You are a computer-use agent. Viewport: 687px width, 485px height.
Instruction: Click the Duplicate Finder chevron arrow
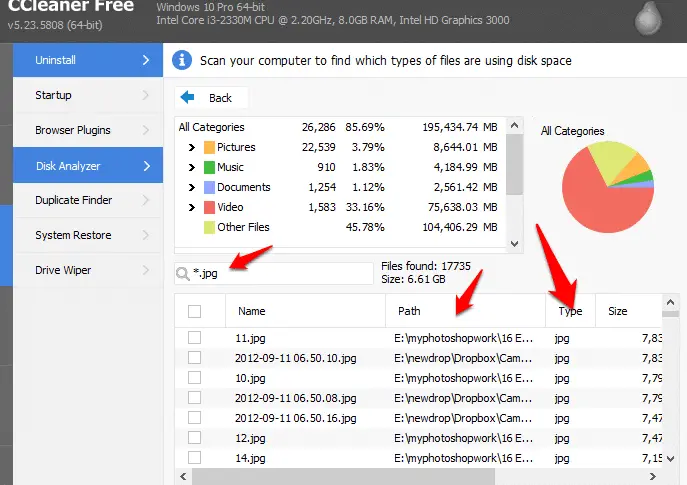point(146,200)
